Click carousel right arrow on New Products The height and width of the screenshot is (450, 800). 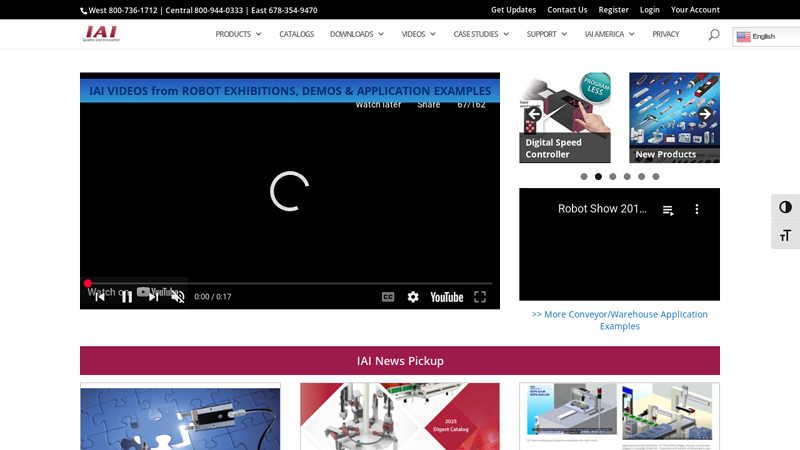(x=705, y=114)
